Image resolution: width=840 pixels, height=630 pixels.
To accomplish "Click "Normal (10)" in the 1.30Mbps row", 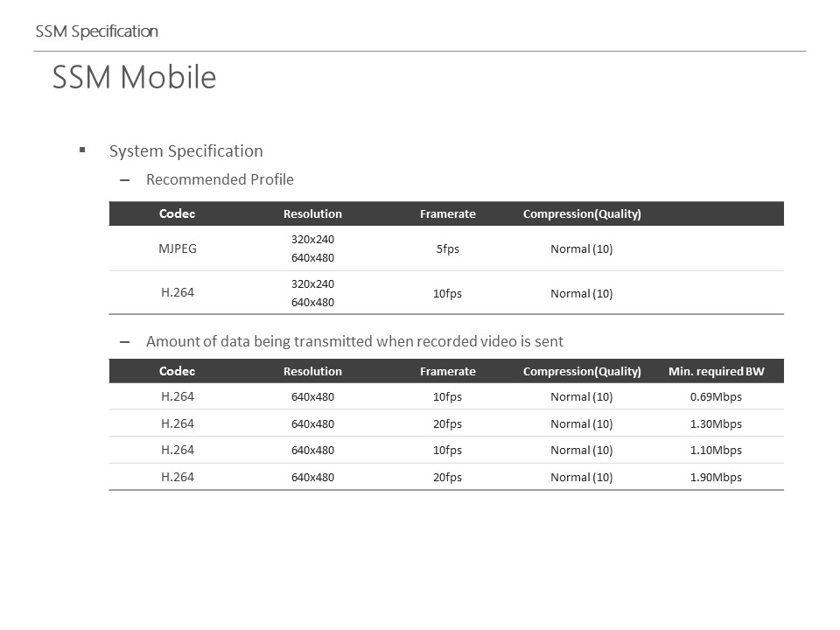I will coord(582,423).
